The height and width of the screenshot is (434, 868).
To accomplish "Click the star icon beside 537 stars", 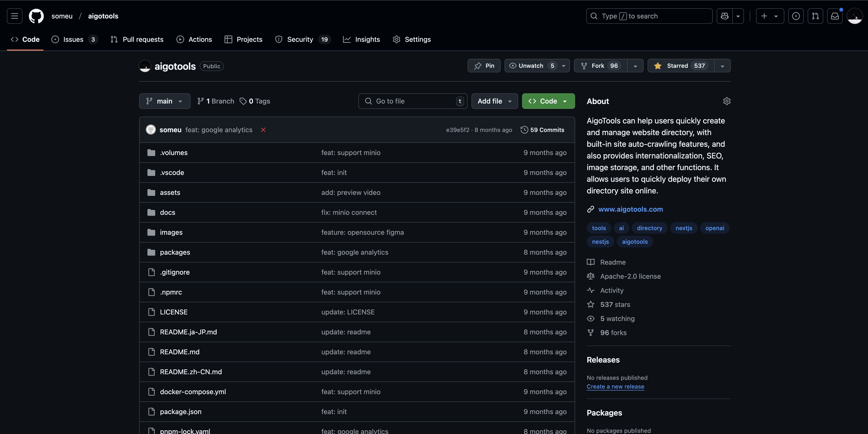I will point(591,305).
